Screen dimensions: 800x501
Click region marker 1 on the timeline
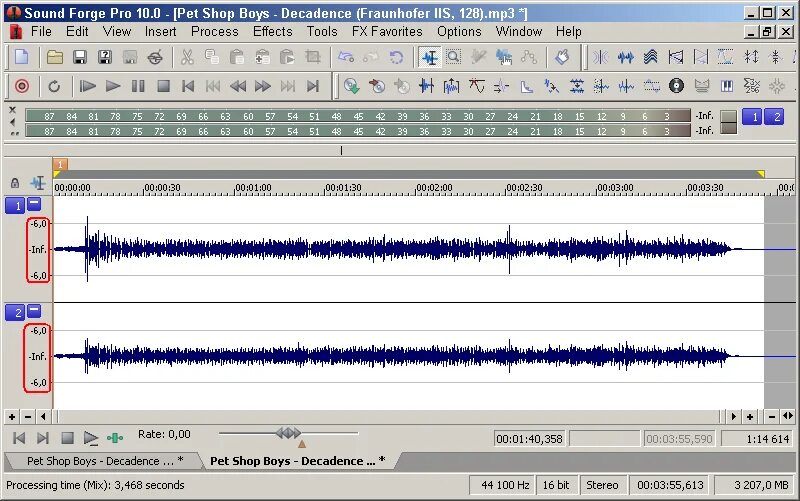click(x=60, y=164)
